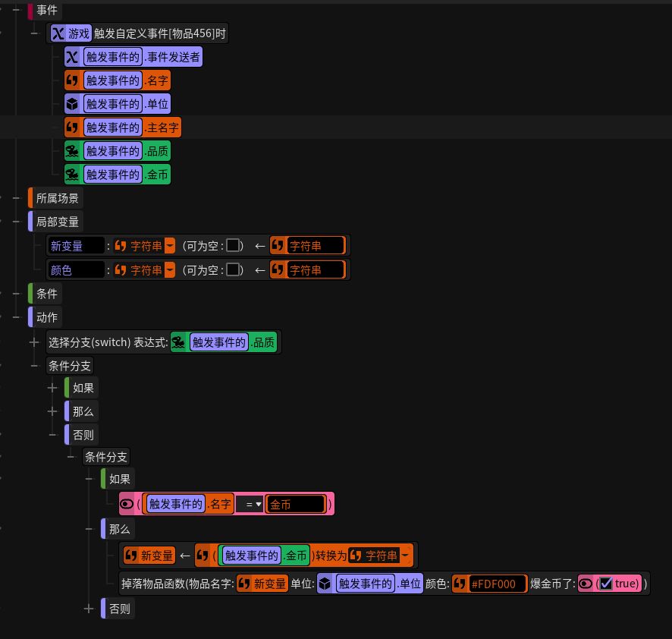Collapse the 条件 section
The image size is (672, 639).
(16, 294)
